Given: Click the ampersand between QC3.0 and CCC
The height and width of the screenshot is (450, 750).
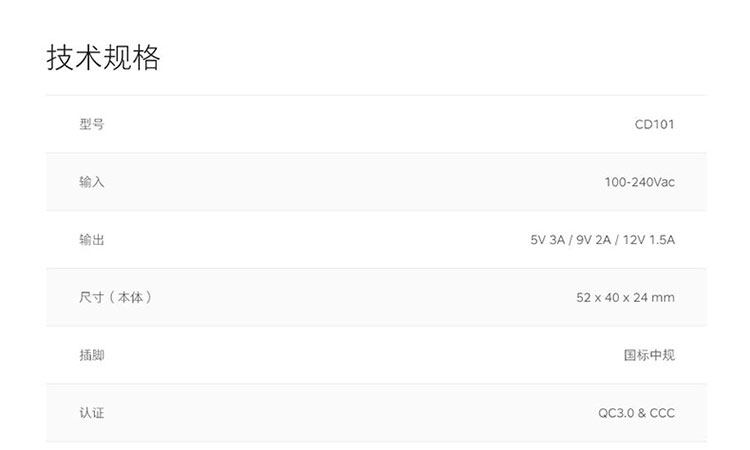Looking at the screenshot, I should [x=641, y=412].
